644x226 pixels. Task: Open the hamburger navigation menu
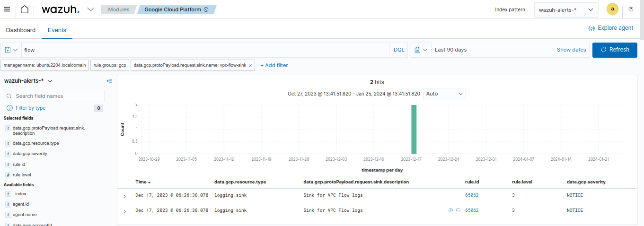[x=7, y=9]
